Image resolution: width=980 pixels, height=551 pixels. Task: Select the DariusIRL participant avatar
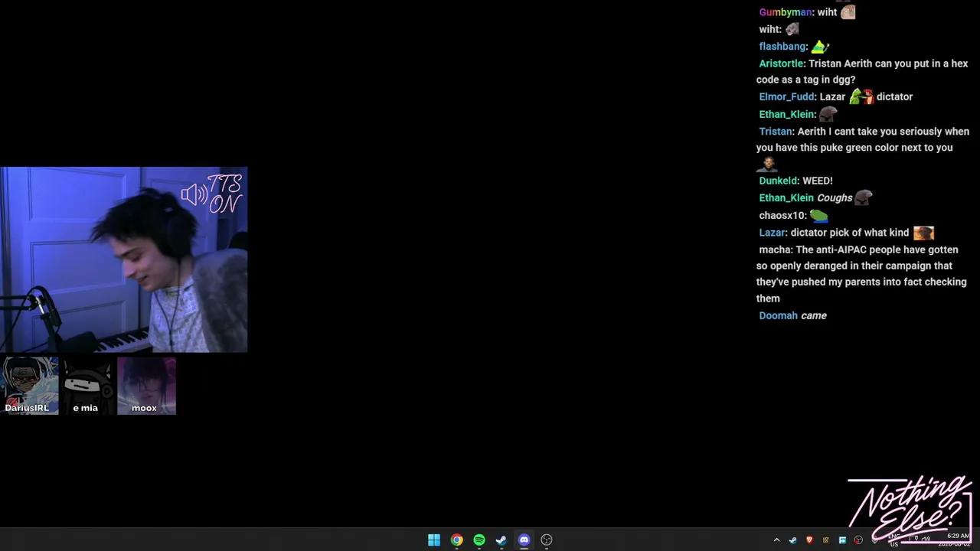(x=30, y=386)
